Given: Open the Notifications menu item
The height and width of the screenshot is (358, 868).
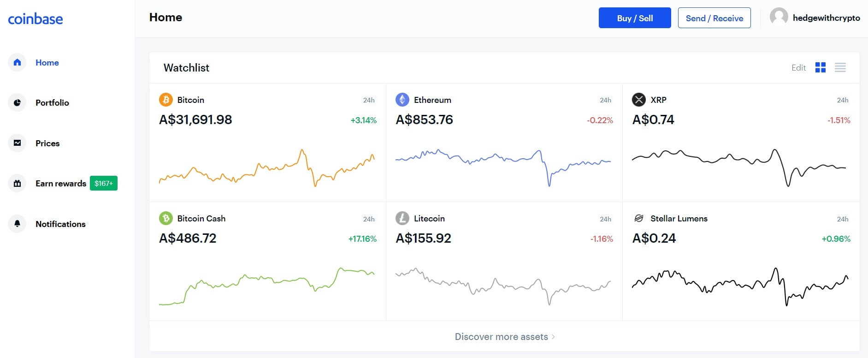Looking at the screenshot, I should 60,224.
